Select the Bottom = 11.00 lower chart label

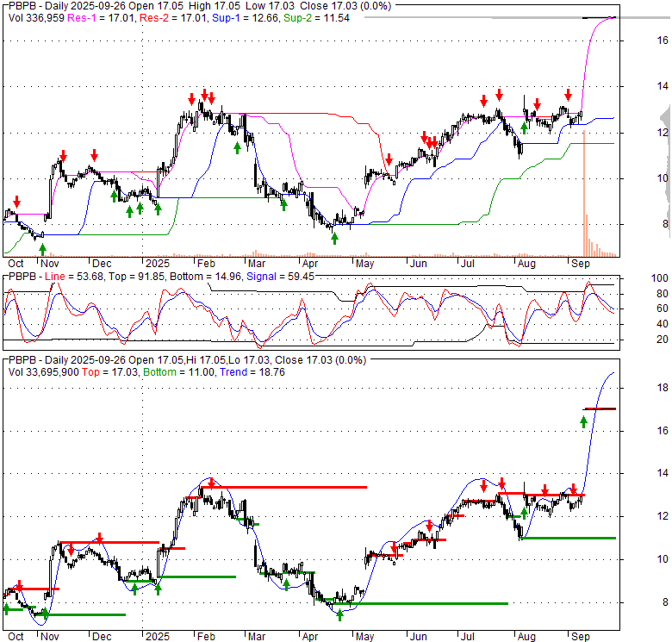178,372
